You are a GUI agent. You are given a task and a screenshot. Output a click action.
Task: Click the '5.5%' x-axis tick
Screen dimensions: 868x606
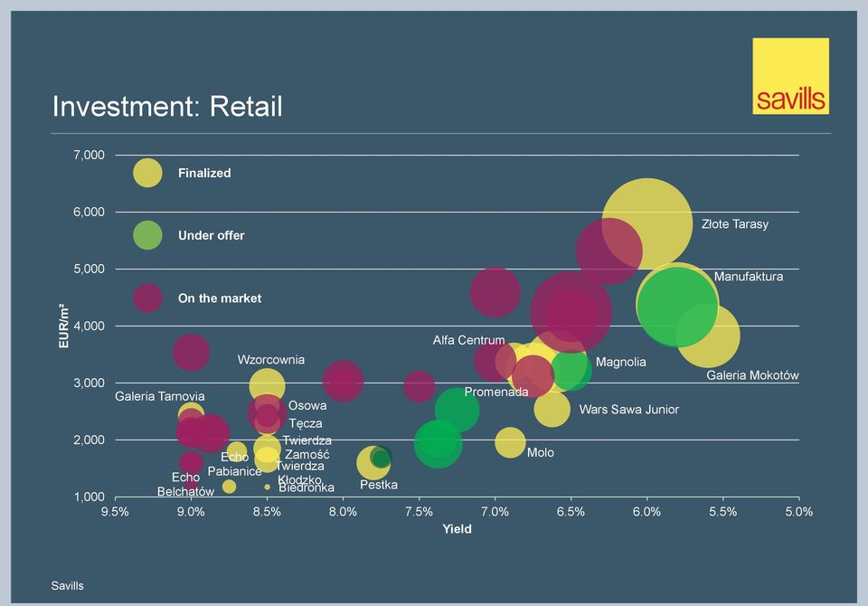pos(723,512)
